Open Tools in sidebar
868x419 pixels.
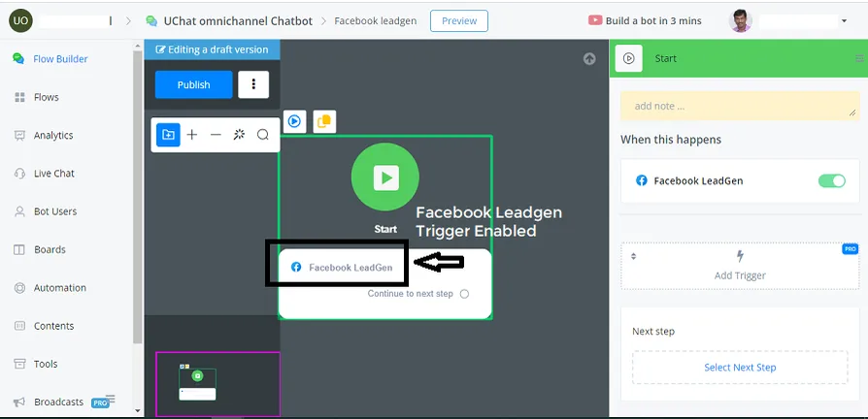[x=46, y=365]
